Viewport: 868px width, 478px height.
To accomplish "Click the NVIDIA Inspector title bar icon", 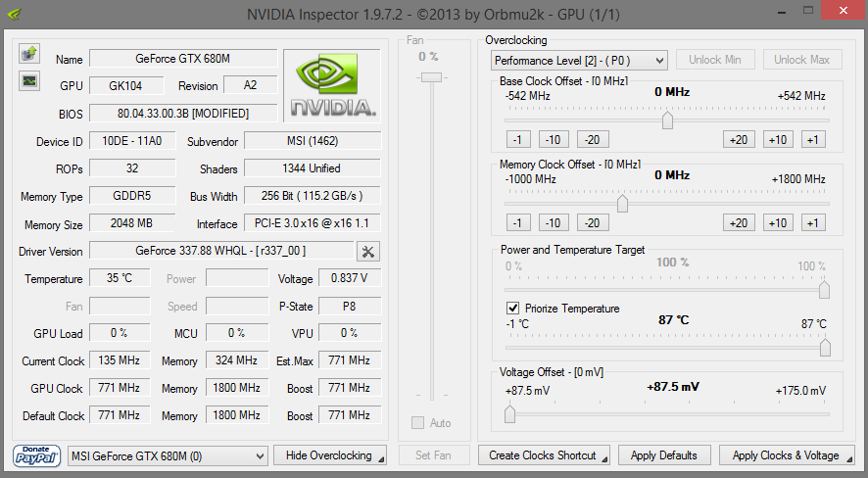I will point(14,14).
